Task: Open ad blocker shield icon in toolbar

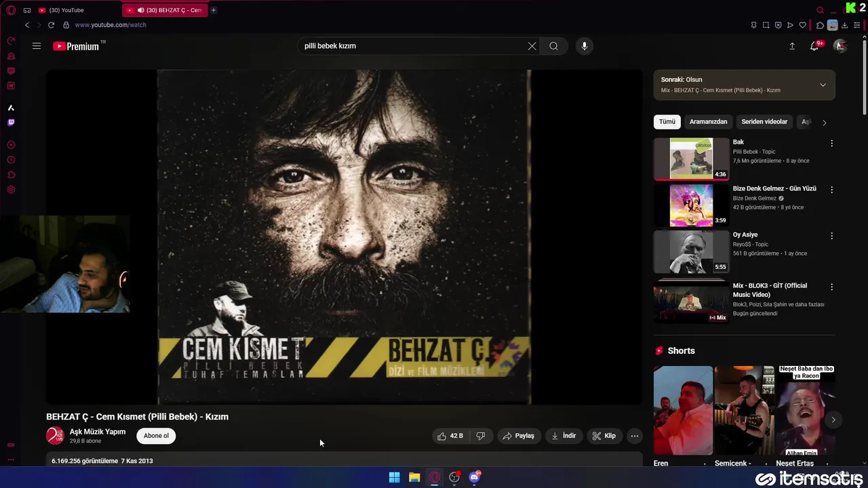Action: point(778,25)
